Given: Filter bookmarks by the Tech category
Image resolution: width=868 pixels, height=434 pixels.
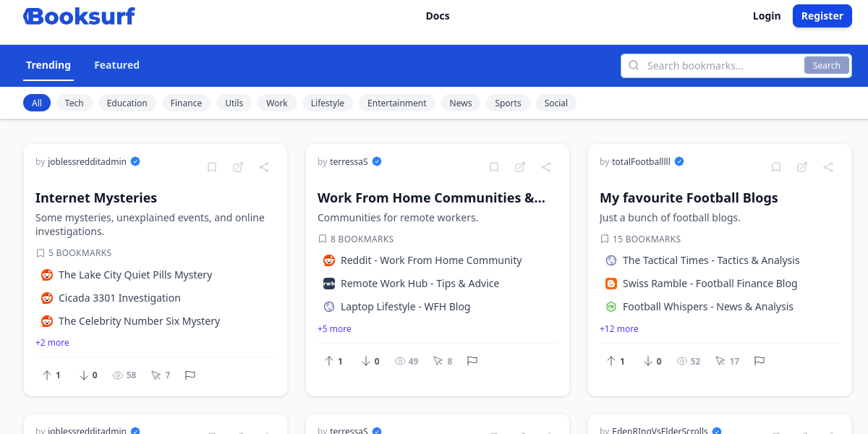Looking at the screenshot, I should click(x=74, y=103).
